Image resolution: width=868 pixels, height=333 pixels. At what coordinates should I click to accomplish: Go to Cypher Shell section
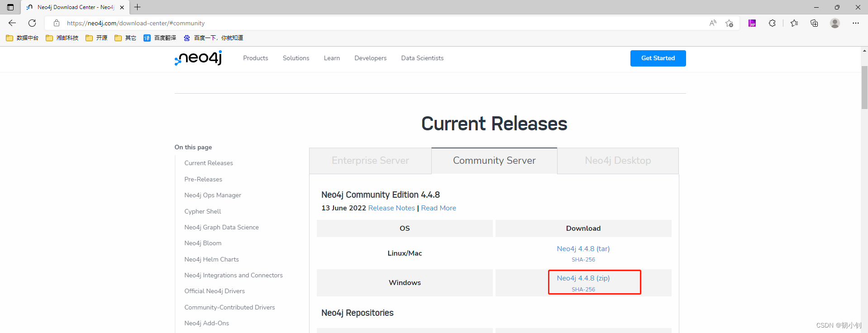[x=203, y=211]
